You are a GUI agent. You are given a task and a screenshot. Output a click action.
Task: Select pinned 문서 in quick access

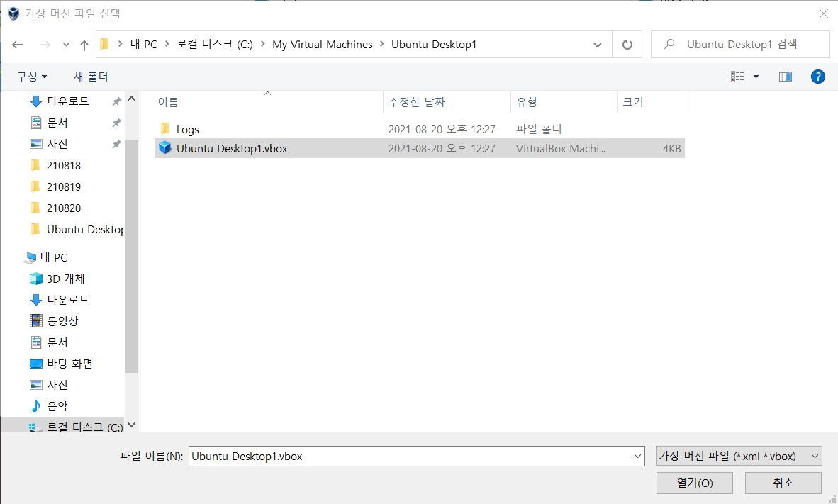(x=57, y=123)
